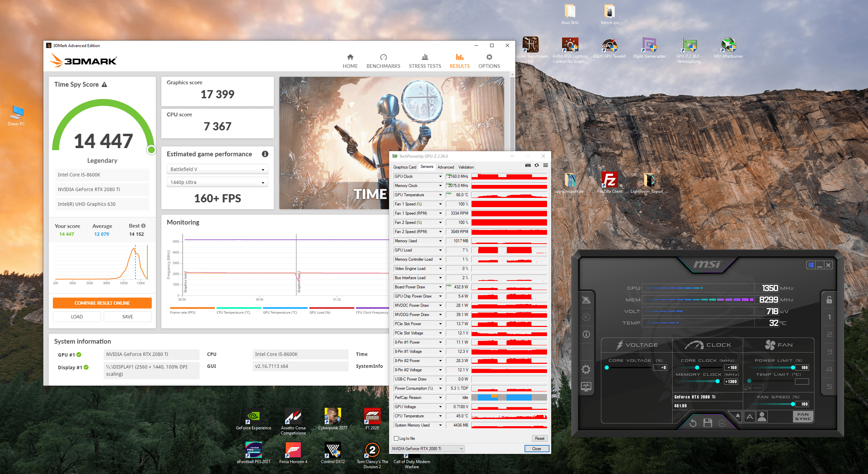Toggle auto fan speed 'A' button
The width and height of the screenshot is (868, 474).
pos(749,416)
